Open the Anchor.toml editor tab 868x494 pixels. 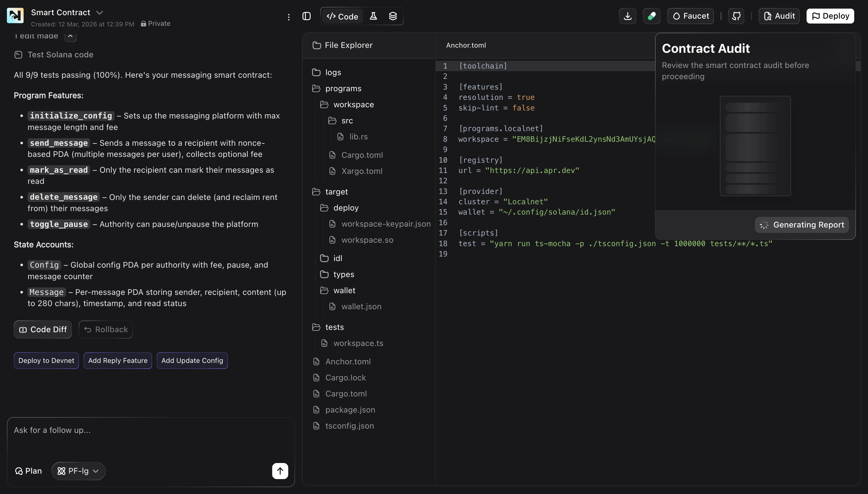coord(466,45)
